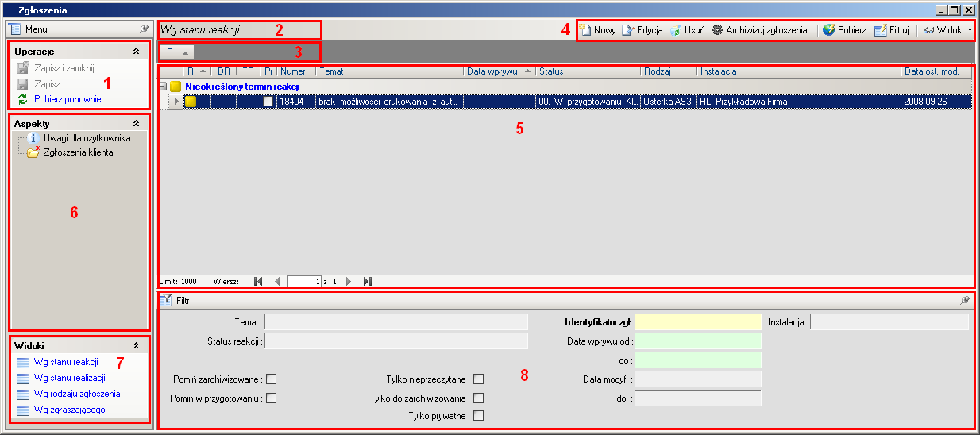
Task: Go to last record navigator button
Action: pyautogui.click(x=367, y=281)
